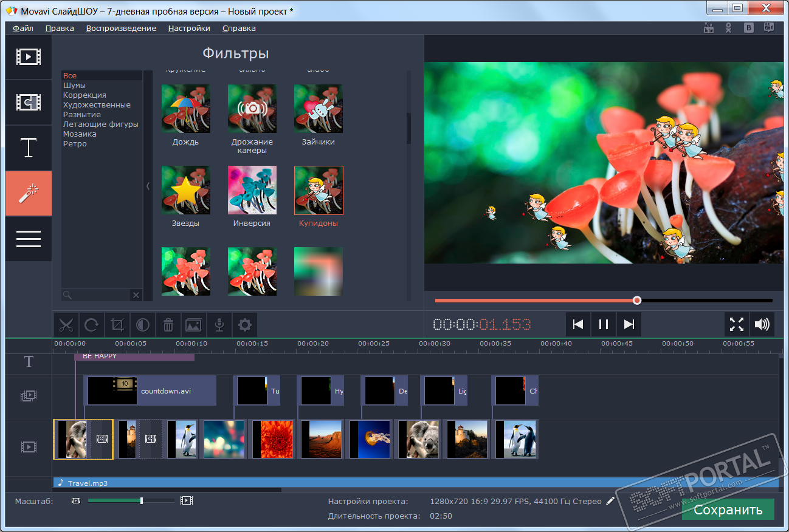Screen dimensions: 789x532
Task: Open clip properties gear icon
Action: tap(245, 325)
